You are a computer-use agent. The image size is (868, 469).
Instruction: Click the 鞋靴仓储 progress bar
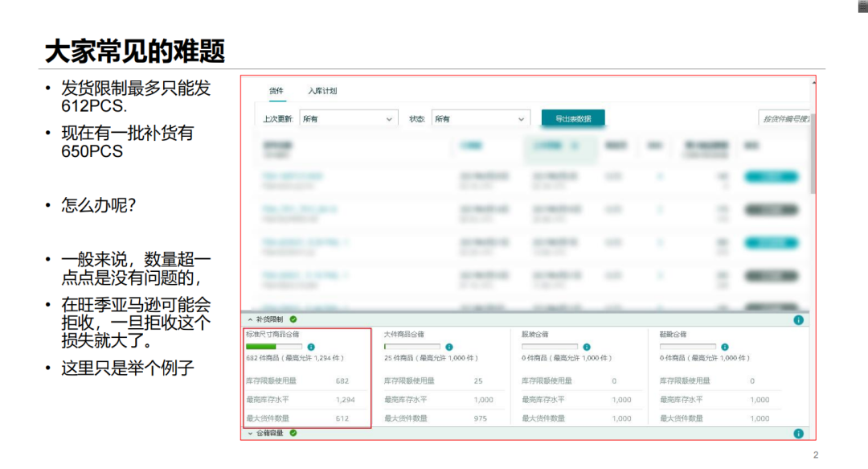(x=687, y=347)
